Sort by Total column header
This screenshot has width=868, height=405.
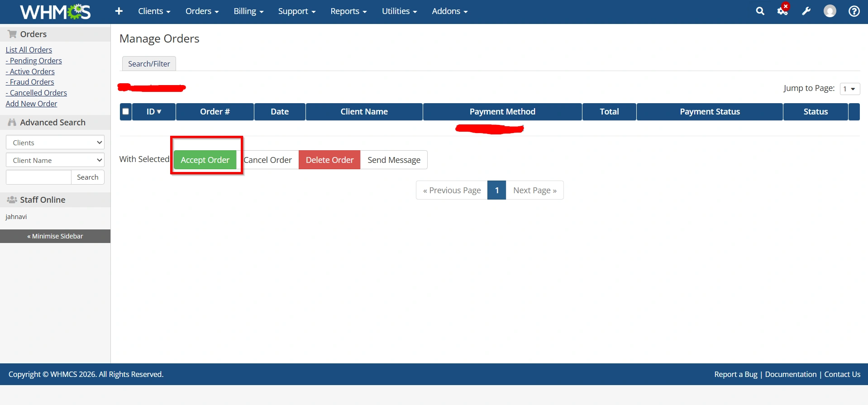(609, 112)
